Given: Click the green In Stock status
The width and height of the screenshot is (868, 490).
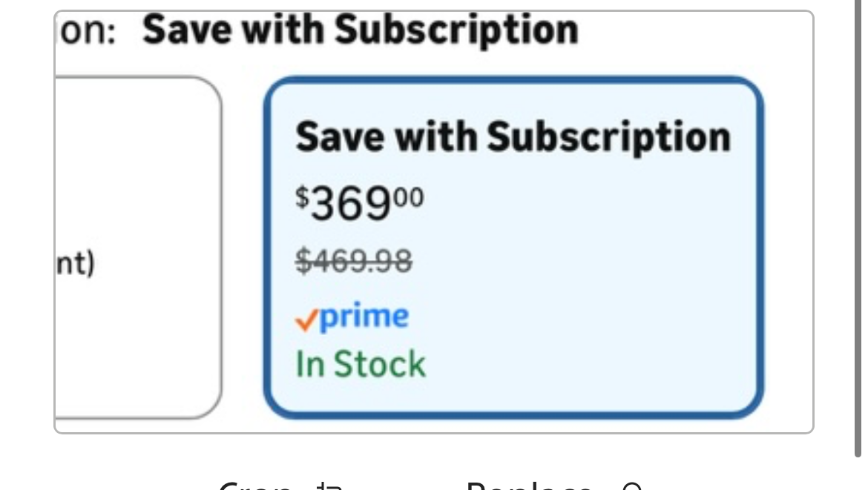Looking at the screenshot, I should (361, 364).
